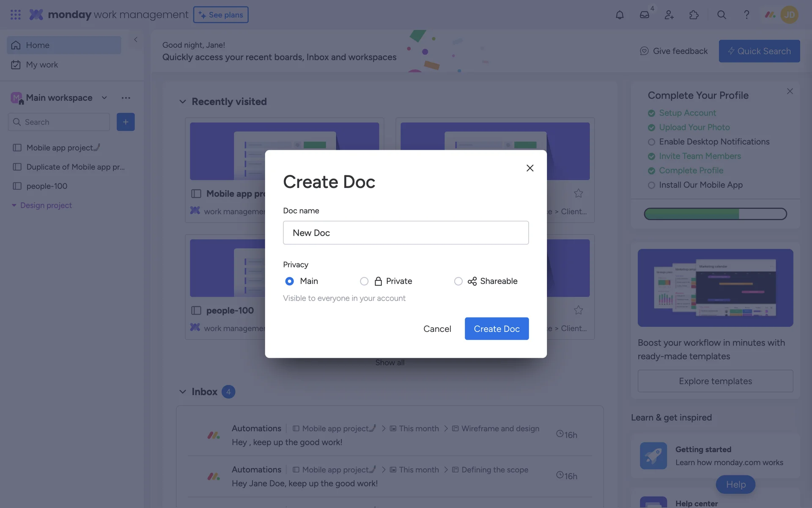The height and width of the screenshot is (508, 812).
Task: Open the inbox tray icon
Action: tap(644, 15)
